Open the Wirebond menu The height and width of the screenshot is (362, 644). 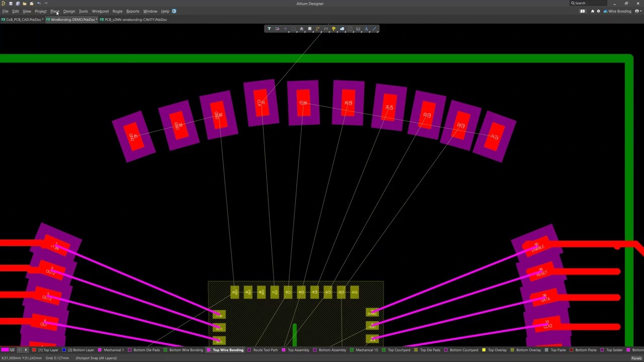(x=100, y=11)
